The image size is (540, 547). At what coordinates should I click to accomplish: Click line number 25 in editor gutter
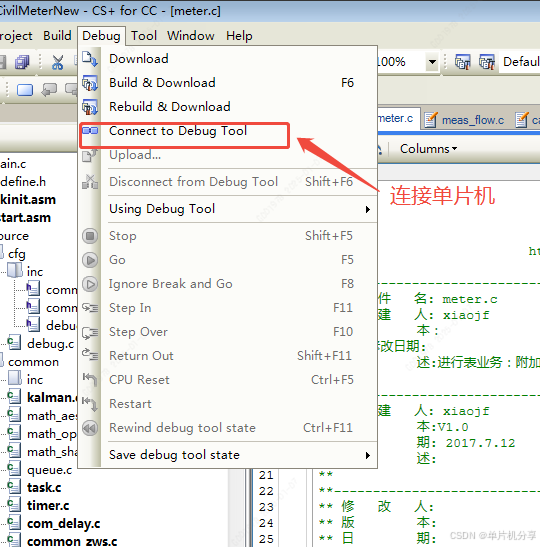point(266,539)
